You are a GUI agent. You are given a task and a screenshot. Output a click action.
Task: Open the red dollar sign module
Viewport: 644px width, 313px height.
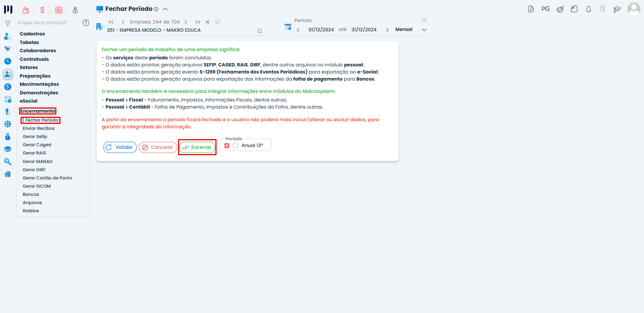(42, 10)
